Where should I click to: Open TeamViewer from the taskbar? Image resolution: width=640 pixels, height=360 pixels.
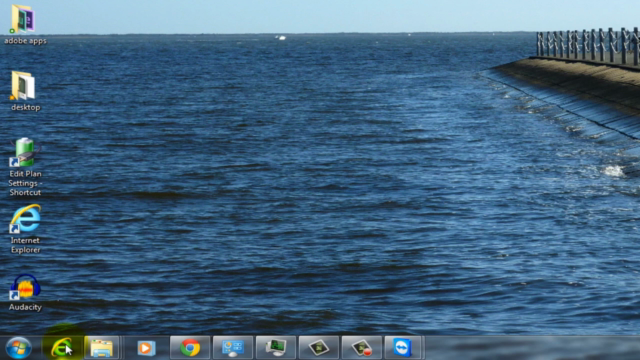tap(403, 348)
